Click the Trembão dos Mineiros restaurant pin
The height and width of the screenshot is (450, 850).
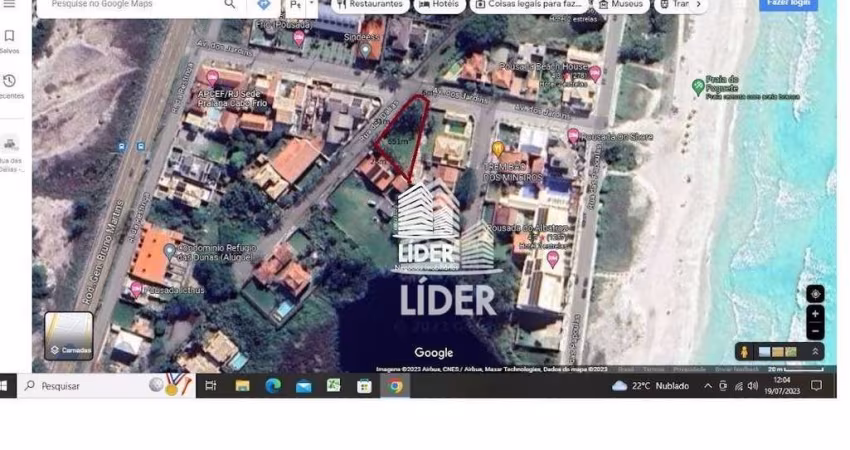[498, 149]
